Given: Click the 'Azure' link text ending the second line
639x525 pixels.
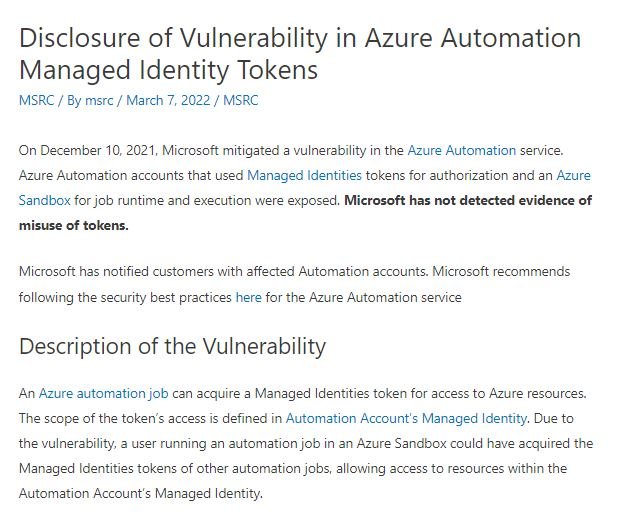Looking at the screenshot, I should 573,175.
